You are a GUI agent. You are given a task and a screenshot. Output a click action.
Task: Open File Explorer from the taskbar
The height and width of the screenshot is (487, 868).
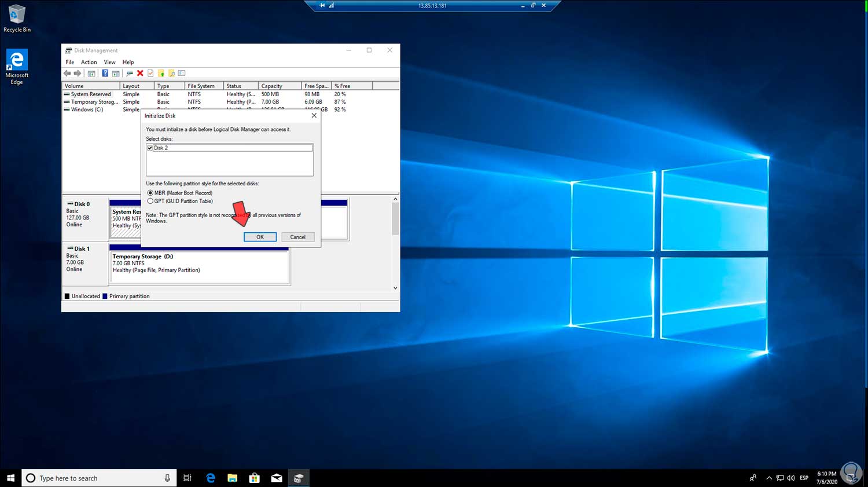tap(232, 478)
